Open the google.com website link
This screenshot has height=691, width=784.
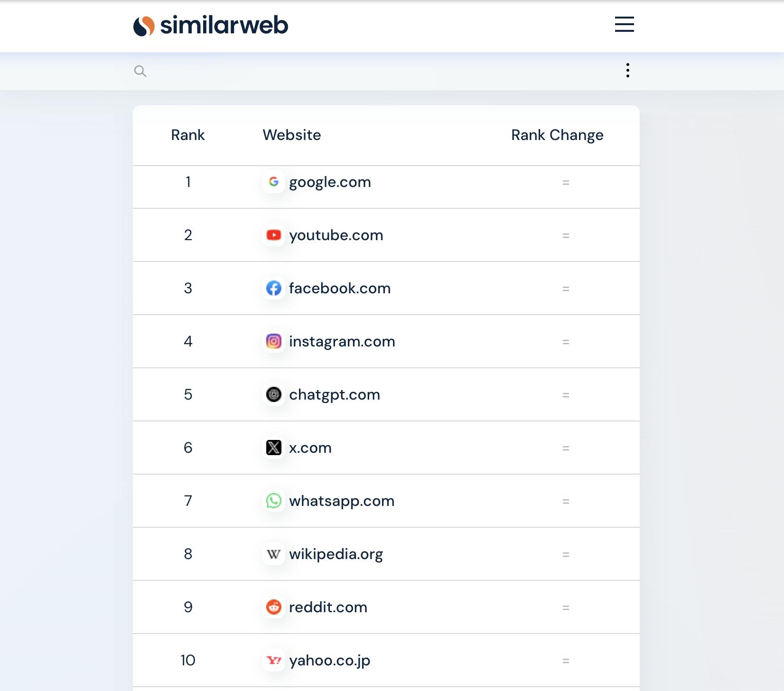coord(330,182)
